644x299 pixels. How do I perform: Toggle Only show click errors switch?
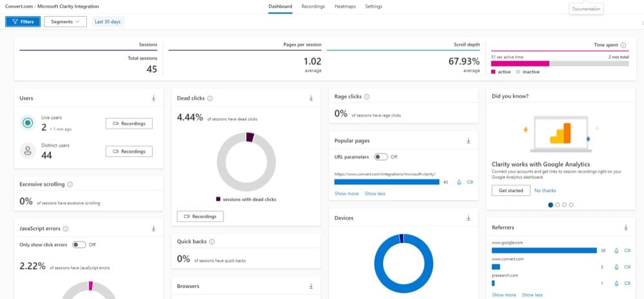coord(79,245)
